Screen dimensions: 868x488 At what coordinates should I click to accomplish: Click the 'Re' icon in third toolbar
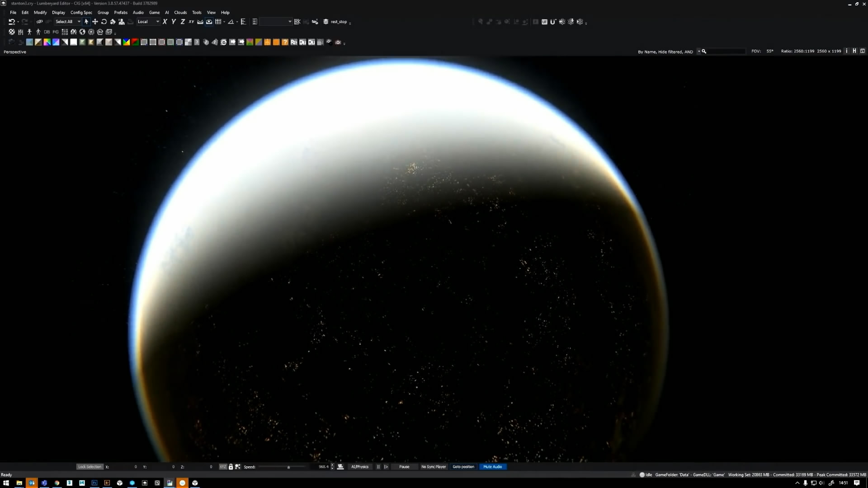(294, 42)
